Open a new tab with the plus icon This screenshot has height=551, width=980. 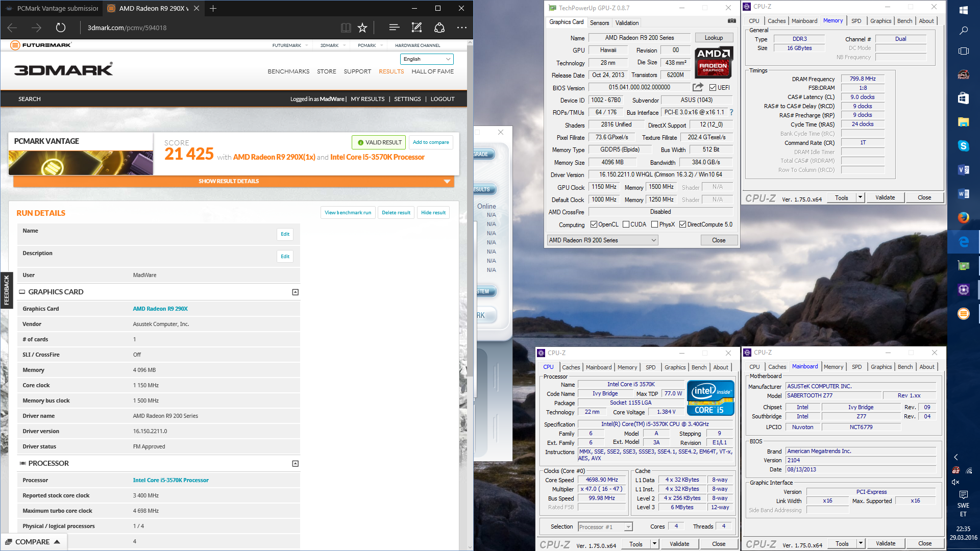click(213, 8)
